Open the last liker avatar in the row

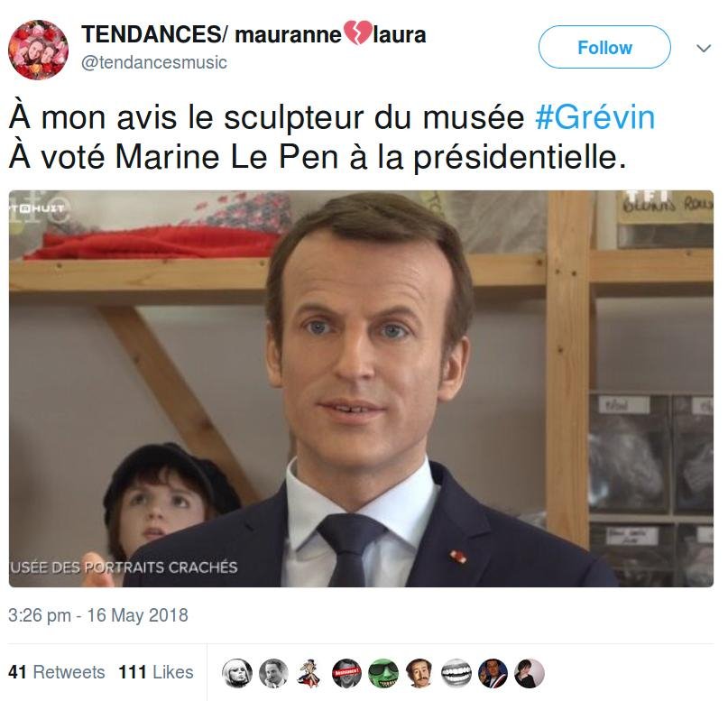[530, 673]
